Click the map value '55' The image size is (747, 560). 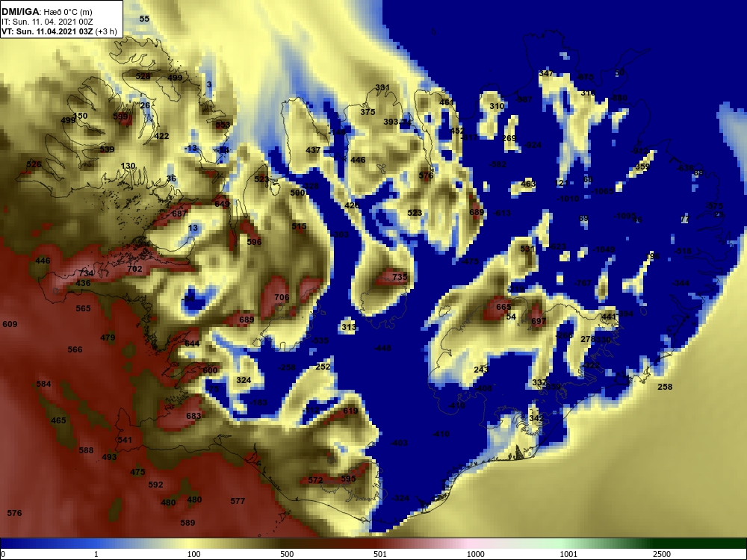pos(144,19)
